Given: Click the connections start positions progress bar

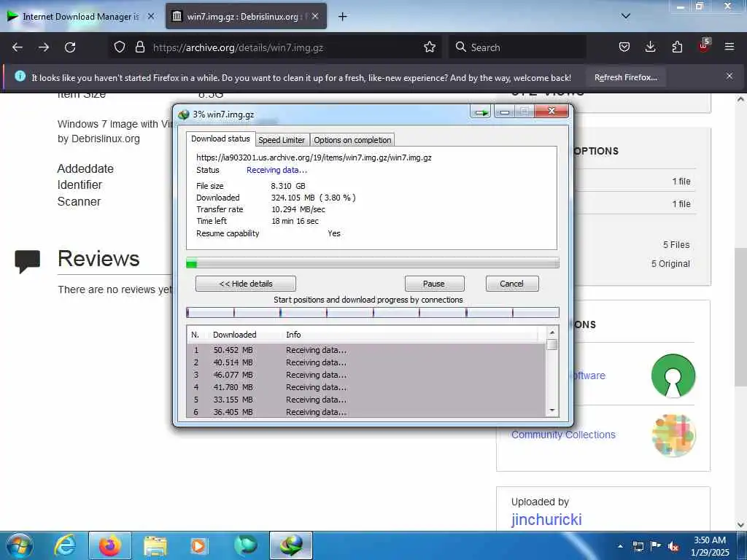Looking at the screenshot, I should (x=373, y=312).
